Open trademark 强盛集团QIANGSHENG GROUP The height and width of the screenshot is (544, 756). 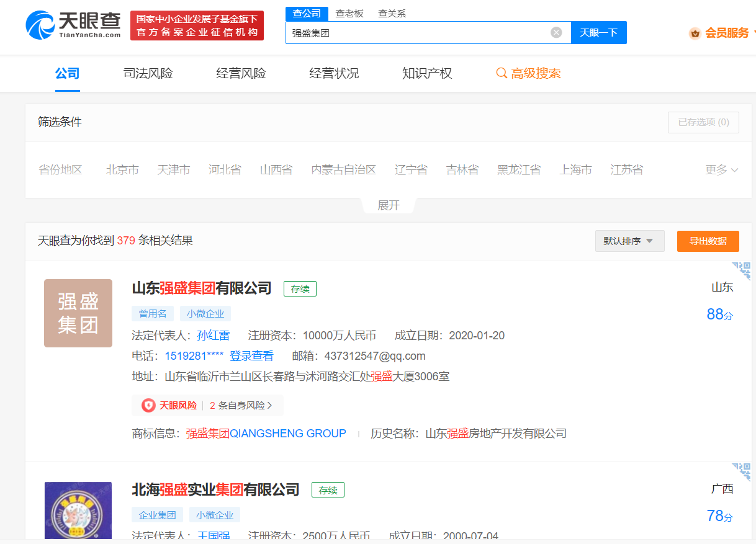(266, 434)
